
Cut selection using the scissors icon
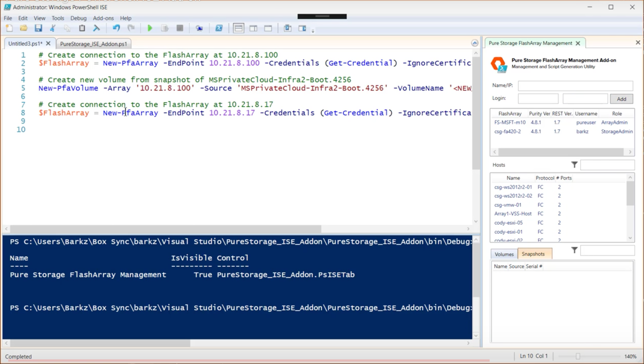click(53, 28)
